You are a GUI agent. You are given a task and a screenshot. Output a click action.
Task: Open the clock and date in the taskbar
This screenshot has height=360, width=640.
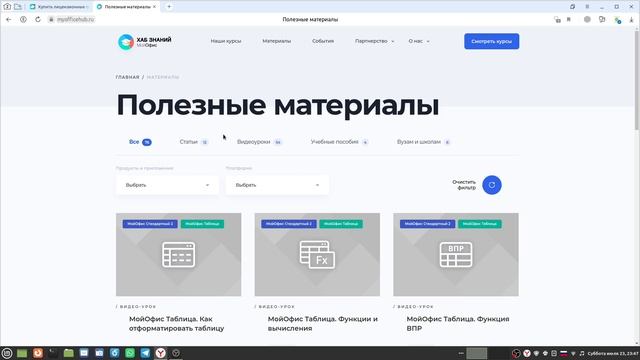613,353
